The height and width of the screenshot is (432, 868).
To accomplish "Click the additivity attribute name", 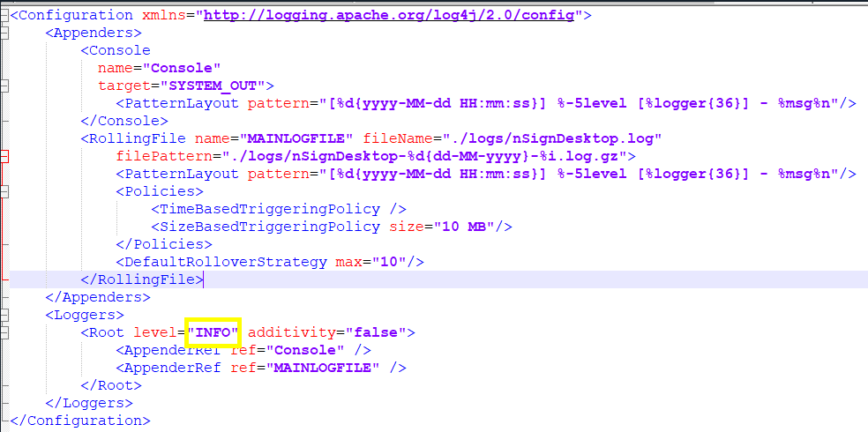I will (x=292, y=332).
